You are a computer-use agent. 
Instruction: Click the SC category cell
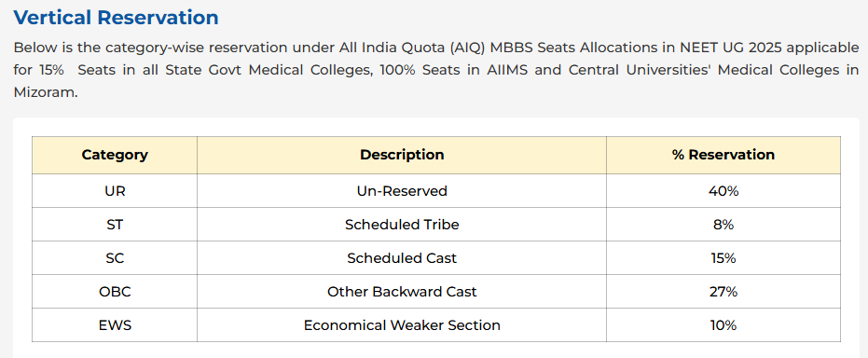coord(115,258)
